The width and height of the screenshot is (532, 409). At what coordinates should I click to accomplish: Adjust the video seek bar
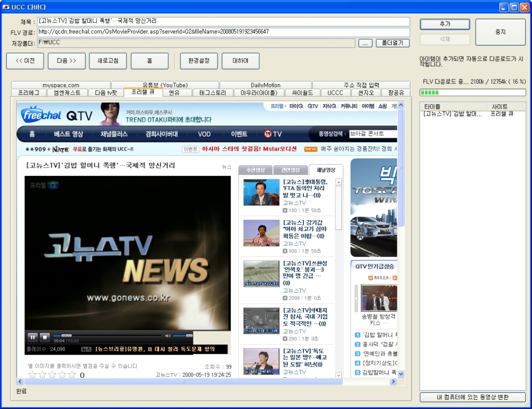[x=107, y=336]
